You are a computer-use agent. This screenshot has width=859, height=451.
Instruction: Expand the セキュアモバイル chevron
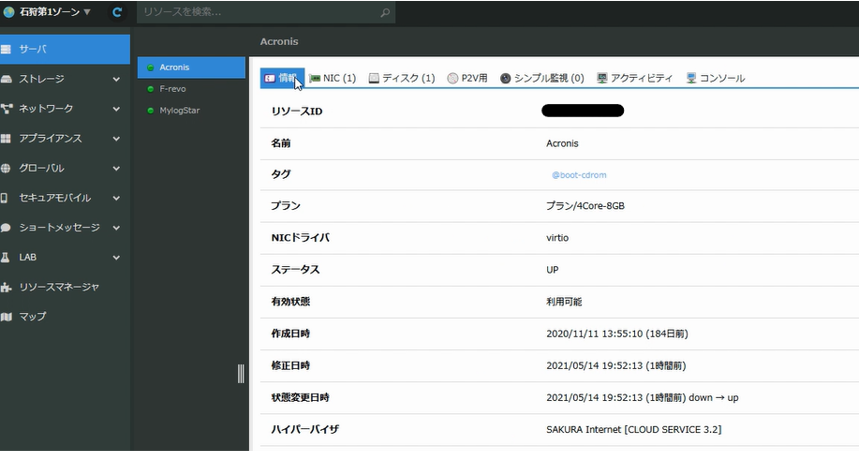[x=116, y=198]
